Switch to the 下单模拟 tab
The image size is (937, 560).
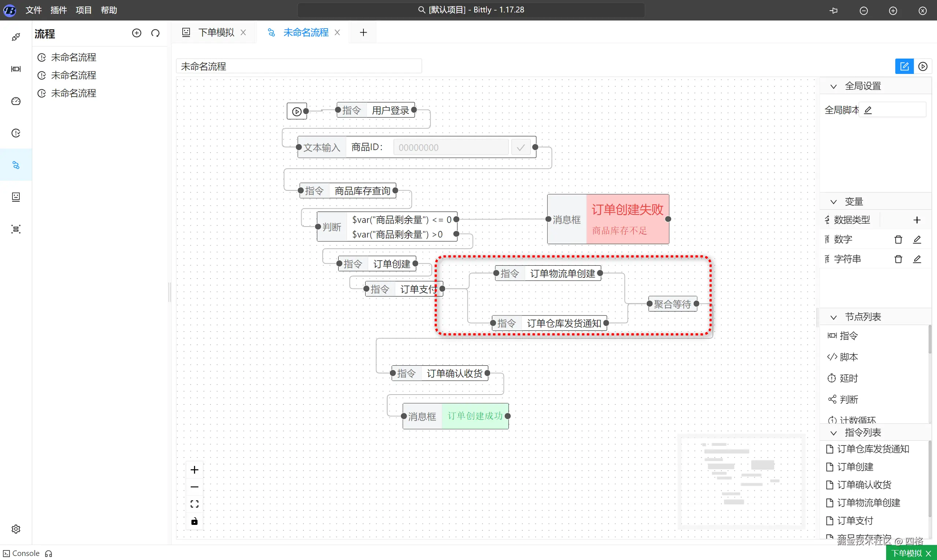point(216,33)
